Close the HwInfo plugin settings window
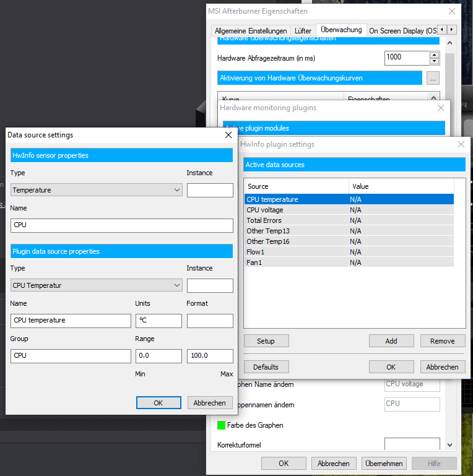This screenshot has height=476, width=473. tap(461, 144)
